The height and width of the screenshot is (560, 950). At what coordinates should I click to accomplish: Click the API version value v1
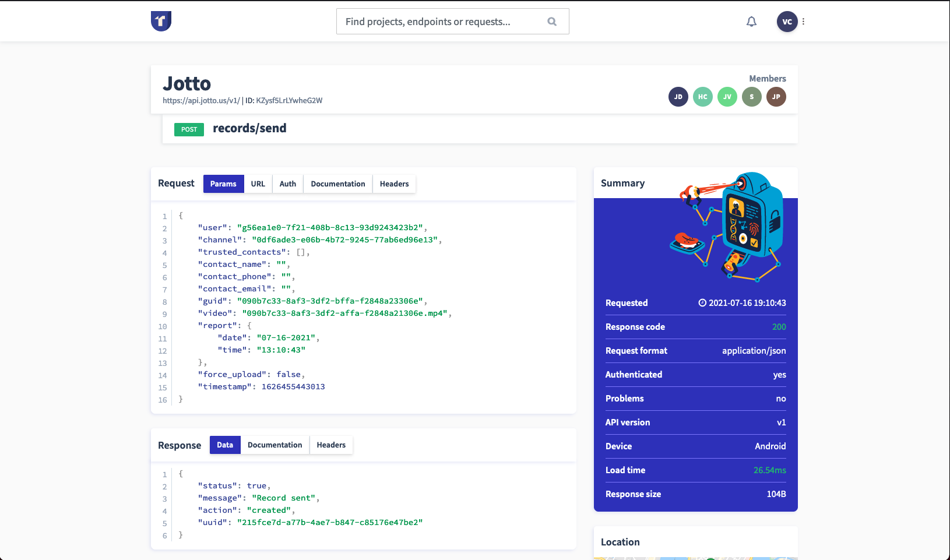pos(782,422)
